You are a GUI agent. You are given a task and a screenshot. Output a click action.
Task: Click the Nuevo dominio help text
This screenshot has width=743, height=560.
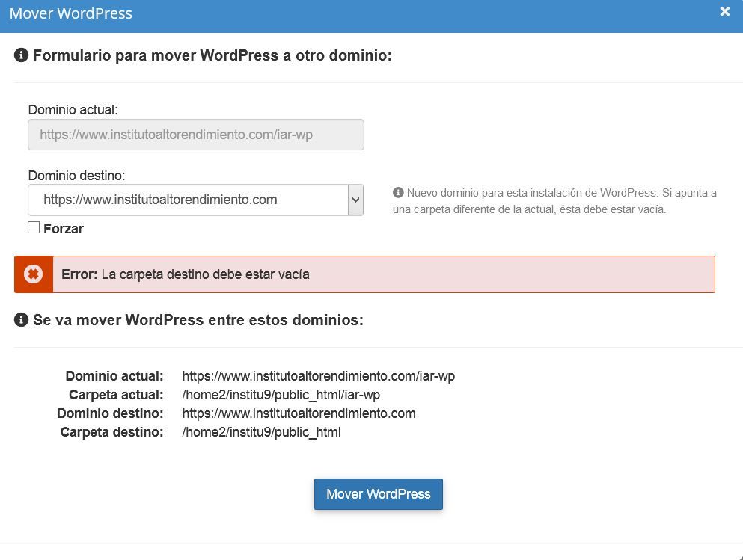point(554,201)
